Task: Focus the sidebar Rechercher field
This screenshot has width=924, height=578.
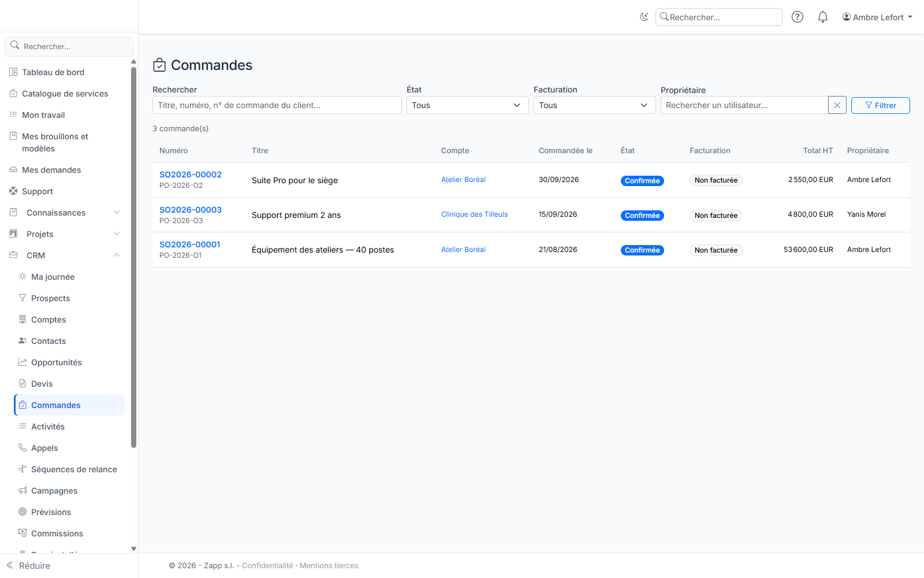Action: [x=69, y=46]
